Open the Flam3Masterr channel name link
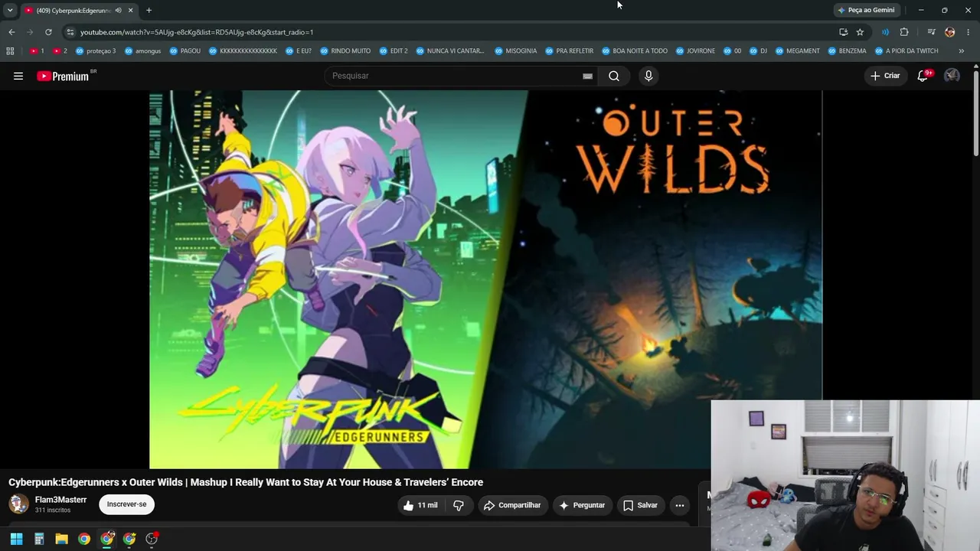 [60, 500]
